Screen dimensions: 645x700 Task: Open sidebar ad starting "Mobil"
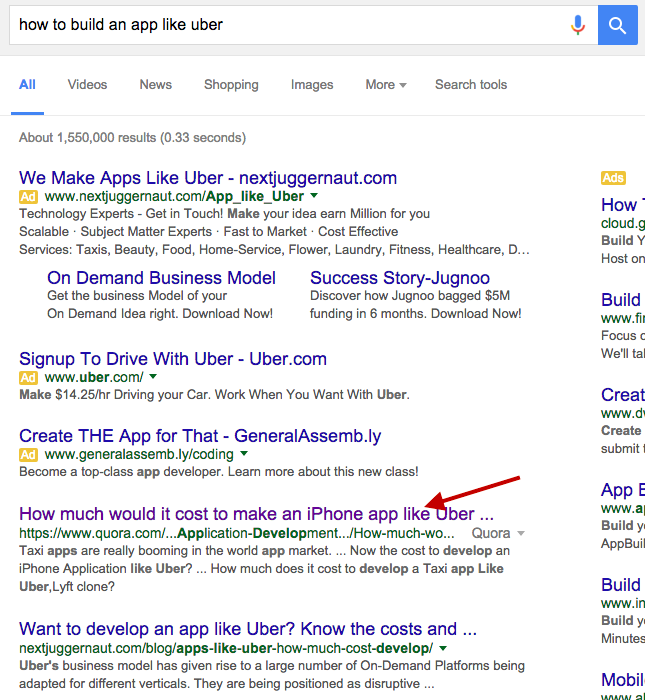point(623,680)
